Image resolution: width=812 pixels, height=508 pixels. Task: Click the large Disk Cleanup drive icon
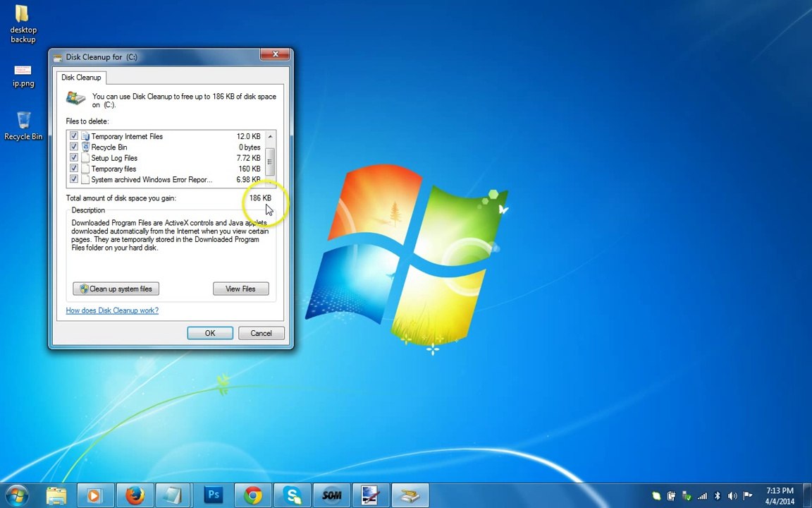click(x=75, y=98)
